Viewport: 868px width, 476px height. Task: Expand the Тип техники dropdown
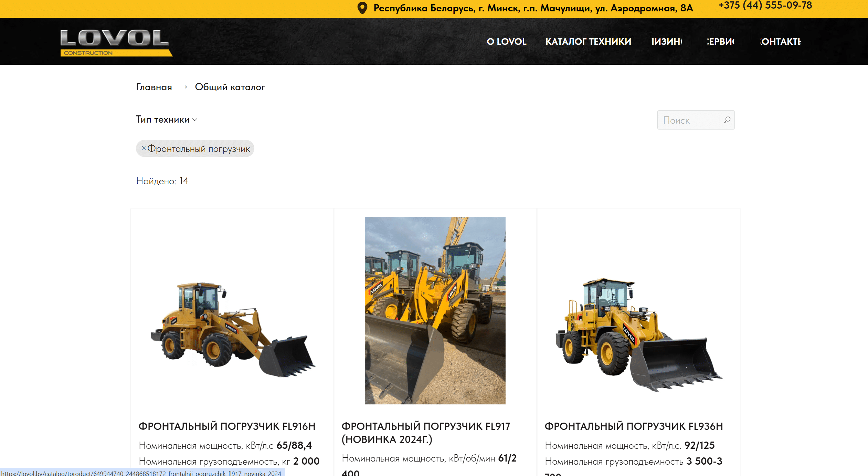167,120
